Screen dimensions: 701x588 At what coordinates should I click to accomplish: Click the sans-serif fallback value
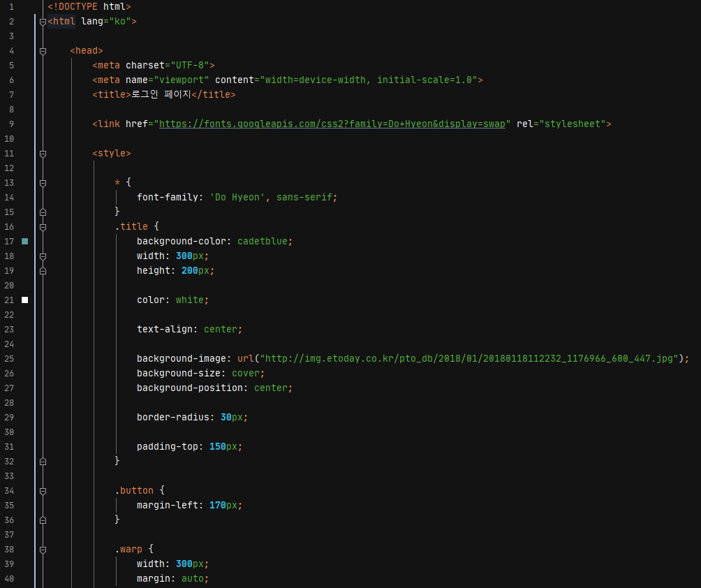click(x=304, y=197)
